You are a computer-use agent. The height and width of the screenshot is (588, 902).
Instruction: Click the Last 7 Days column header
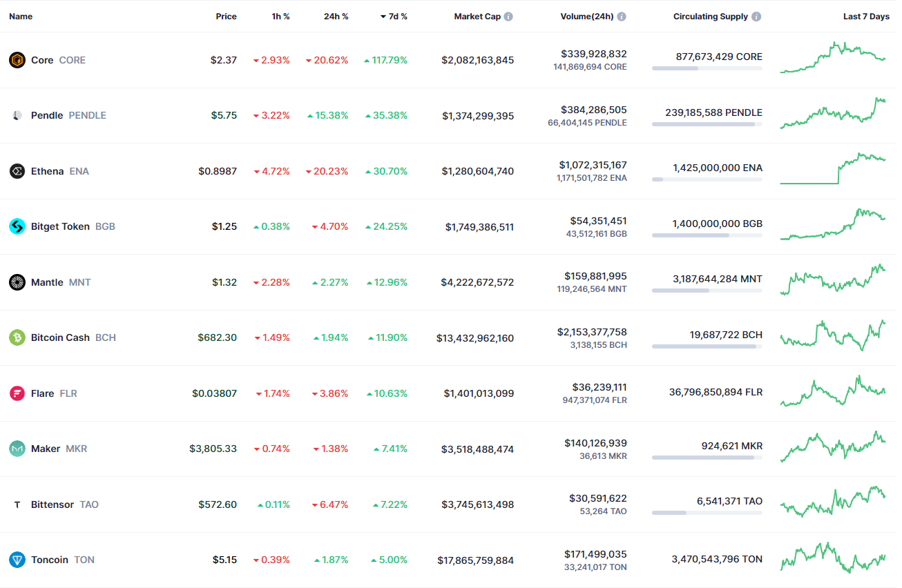[x=866, y=16]
